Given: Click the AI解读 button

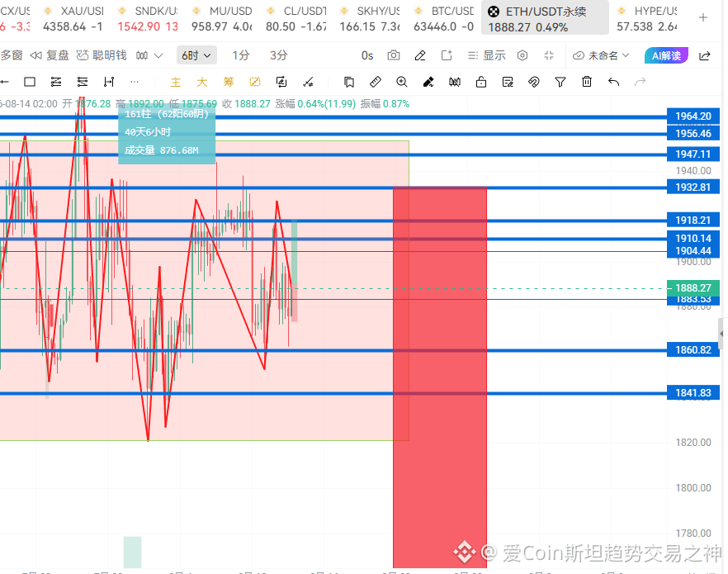Looking at the screenshot, I should pos(666,55).
